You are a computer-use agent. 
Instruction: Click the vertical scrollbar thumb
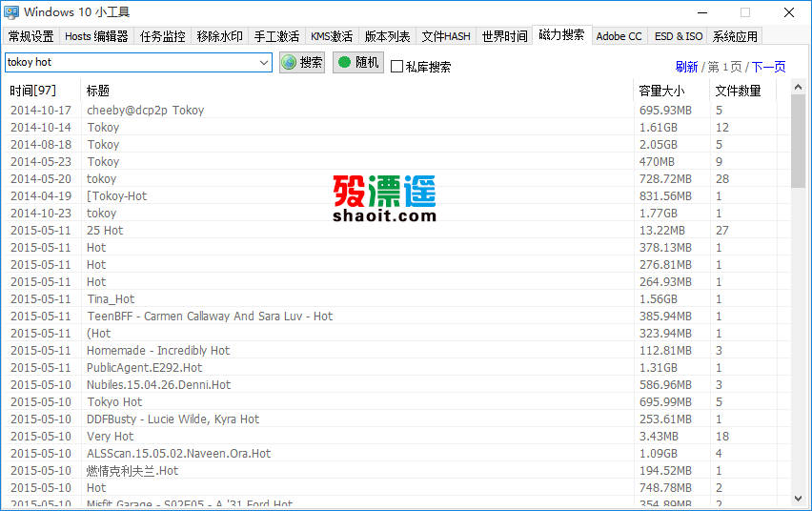pyautogui.click(x=798, y=141)
